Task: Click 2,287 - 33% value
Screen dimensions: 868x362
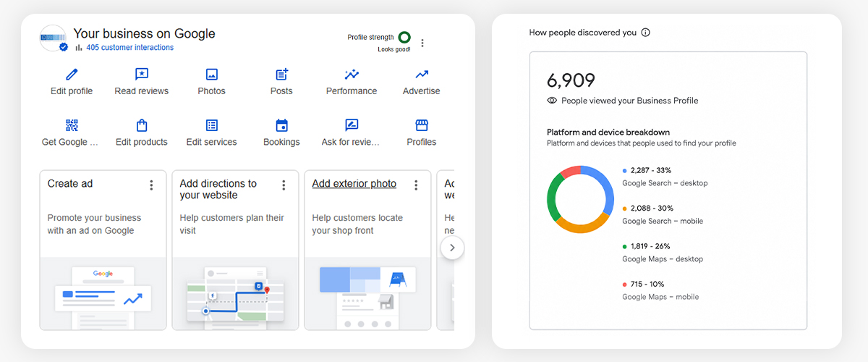Action: pyautogui.click(x=651, y=171)
